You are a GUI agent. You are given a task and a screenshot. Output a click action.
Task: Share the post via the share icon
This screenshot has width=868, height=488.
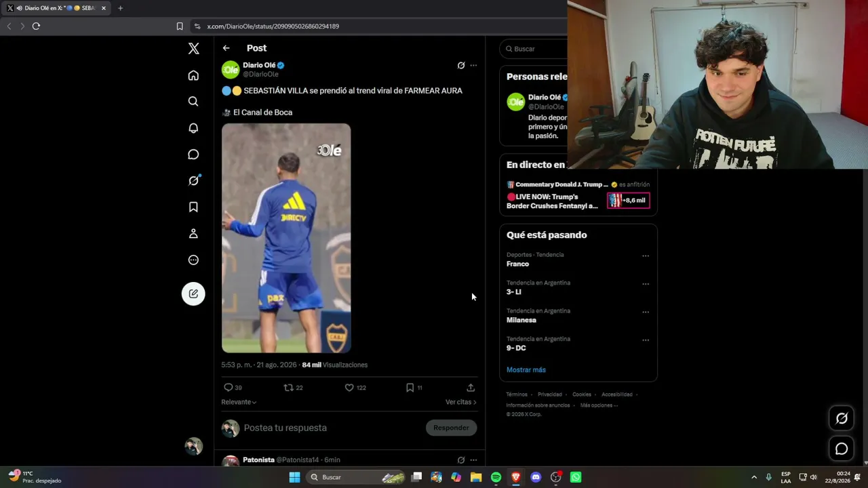[471, 388]
